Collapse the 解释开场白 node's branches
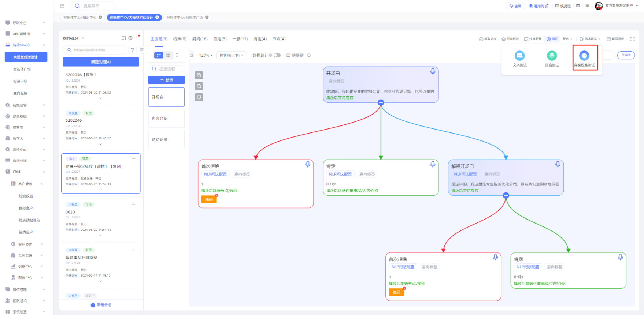This screenshot has height=315, width=644. point(506,195)
